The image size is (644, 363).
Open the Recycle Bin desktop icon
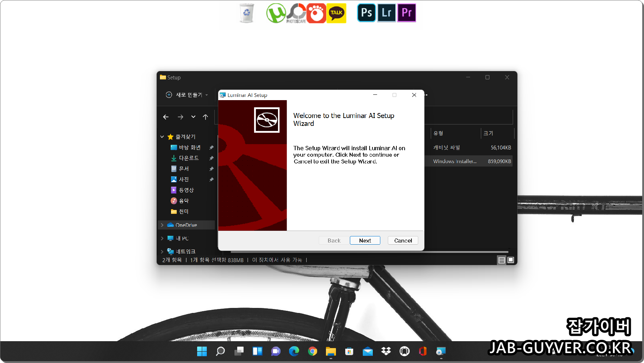247,13
